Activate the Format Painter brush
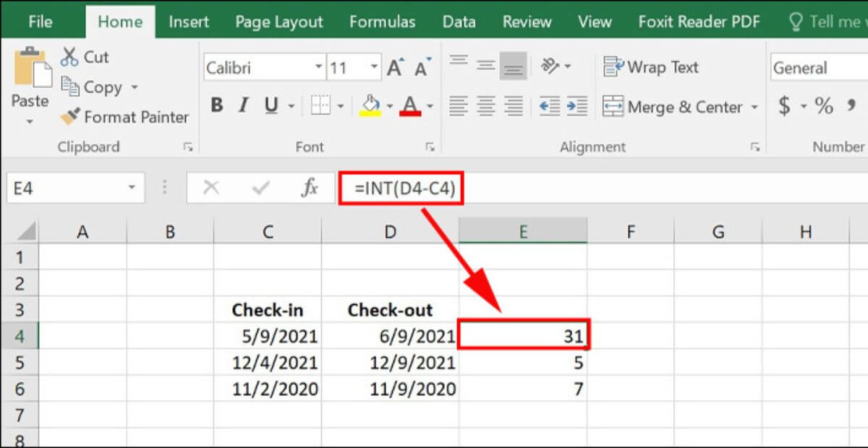This screenshot has width=868, height=448. click(x=70, y=116)
